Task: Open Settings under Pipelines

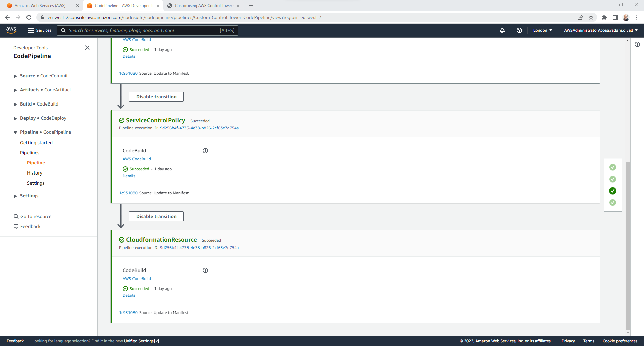Action: (36, 183)
